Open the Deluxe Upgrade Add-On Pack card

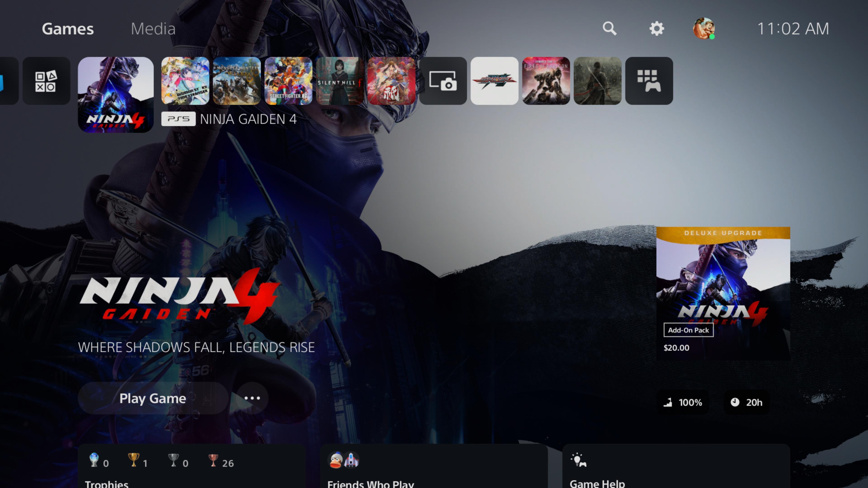[723, 293]
